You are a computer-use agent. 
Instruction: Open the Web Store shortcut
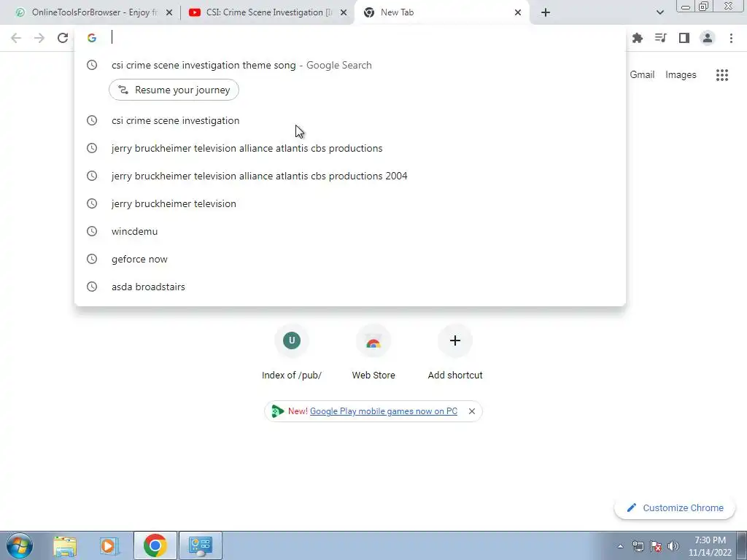373,352
